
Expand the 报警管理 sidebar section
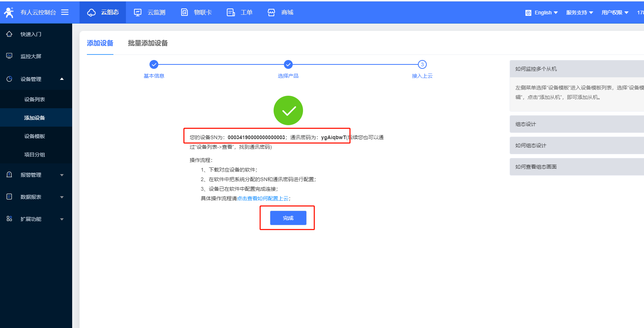(62, 175)
